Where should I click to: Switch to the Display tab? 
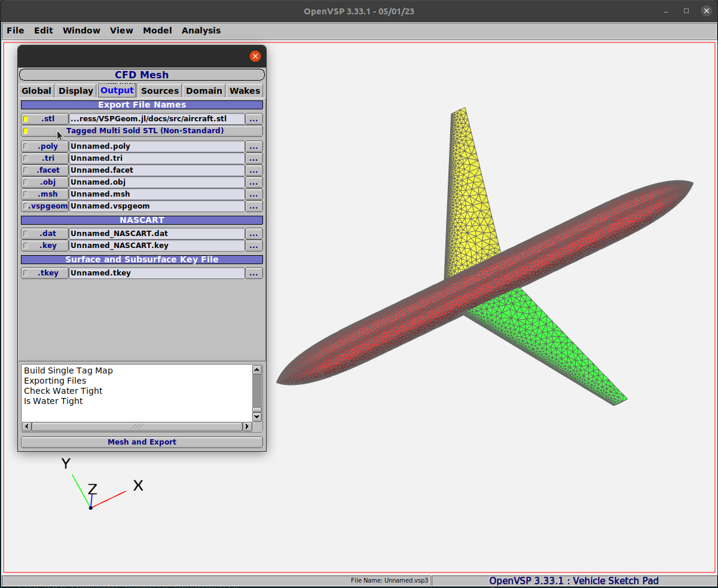point(76,91)
